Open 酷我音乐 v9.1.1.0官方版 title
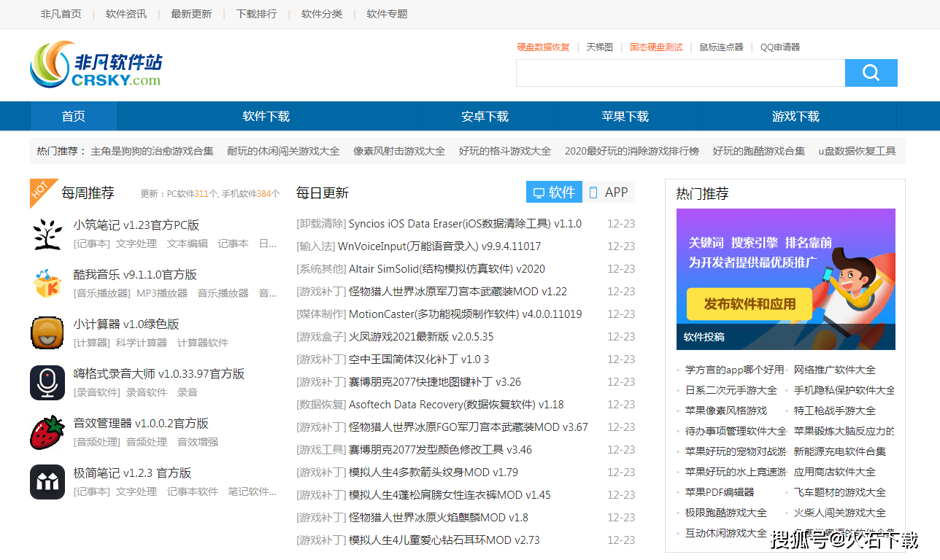 (x=135, y=274)
